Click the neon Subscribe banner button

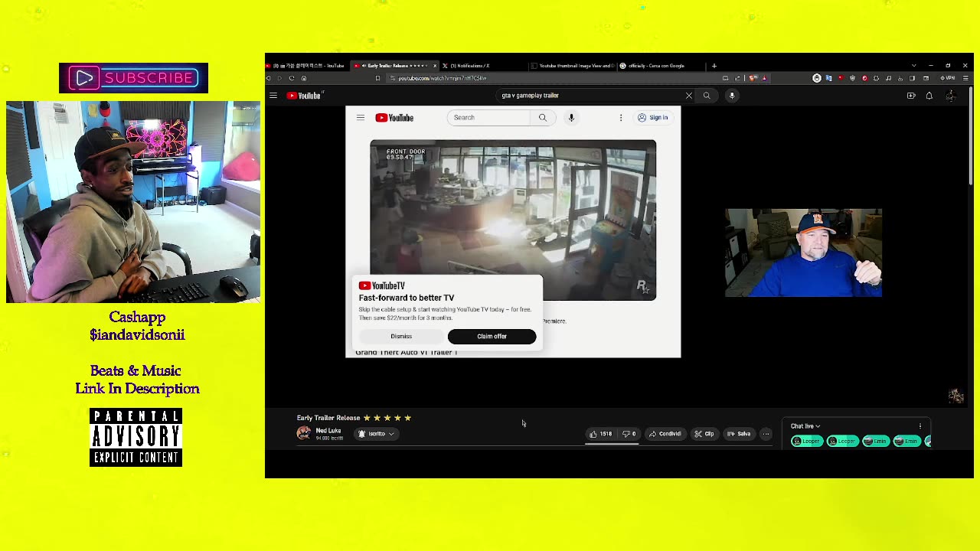coord(133,78)
